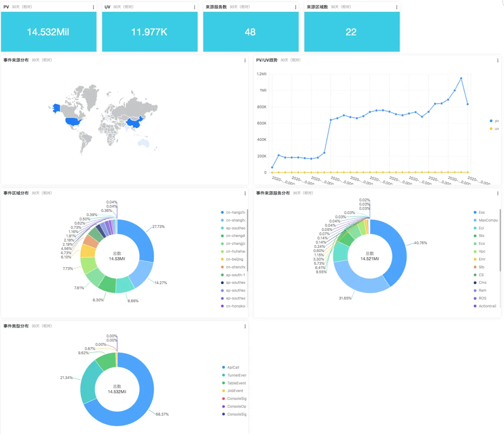Toggle cn-hongkong legend entry
This screenshot has height=434, width=504.
pos(233,306)
